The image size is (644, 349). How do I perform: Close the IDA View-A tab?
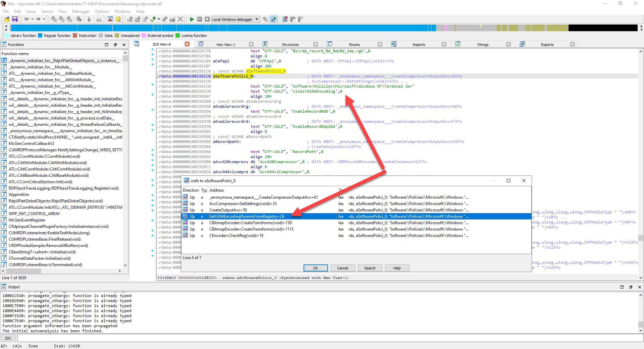click(187, 44)
